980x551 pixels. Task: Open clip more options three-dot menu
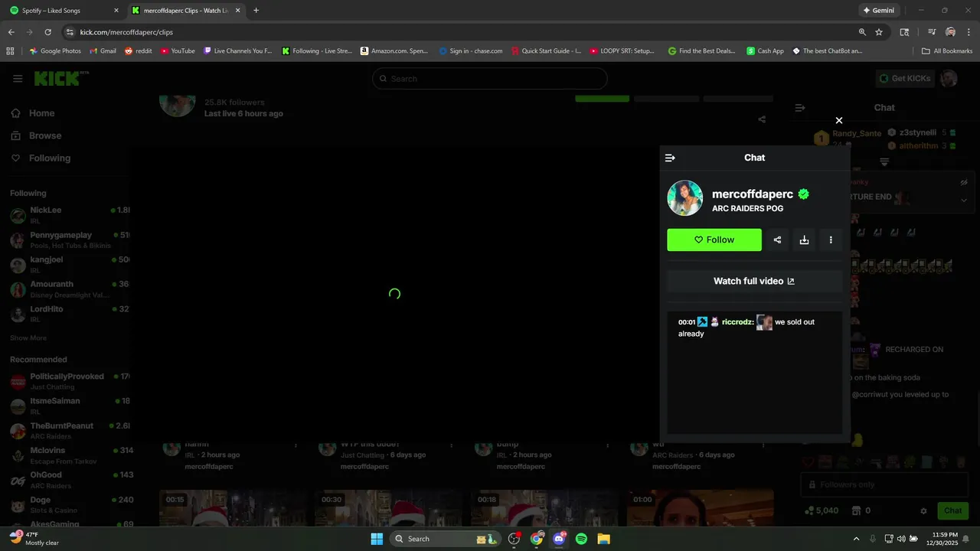click(x=831, y=240)
